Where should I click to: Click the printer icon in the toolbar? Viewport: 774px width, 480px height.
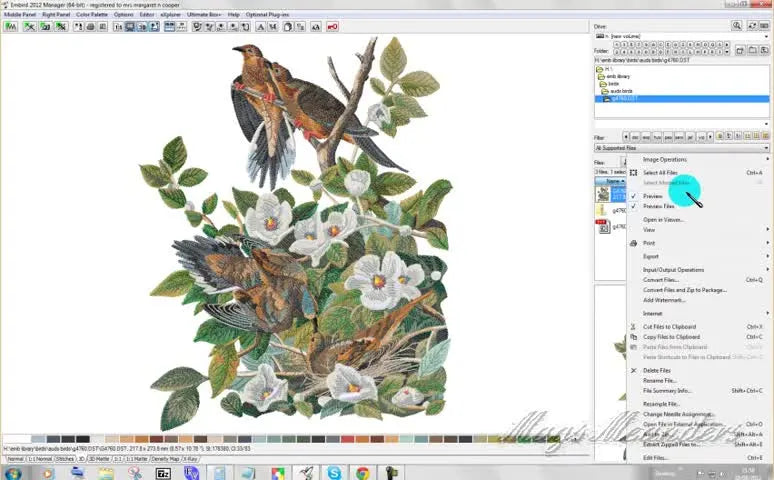(90, 27)
